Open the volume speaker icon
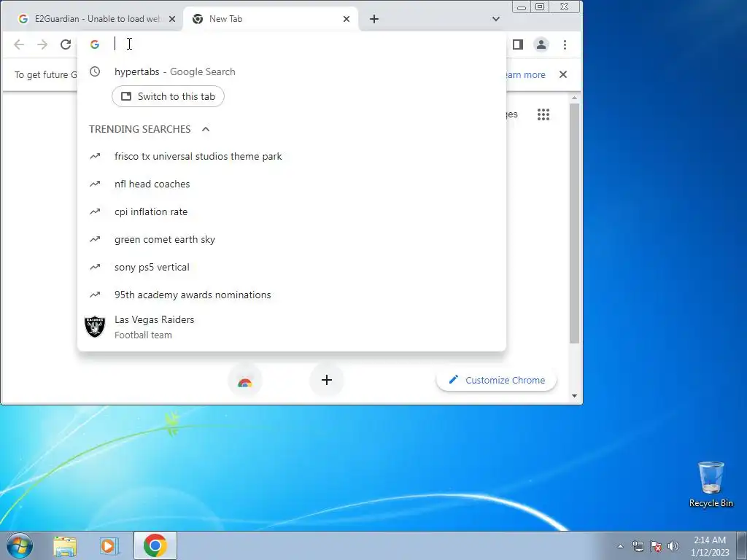Image resolution: width=747 pixels, height=560 pixels. coord(673,546)
